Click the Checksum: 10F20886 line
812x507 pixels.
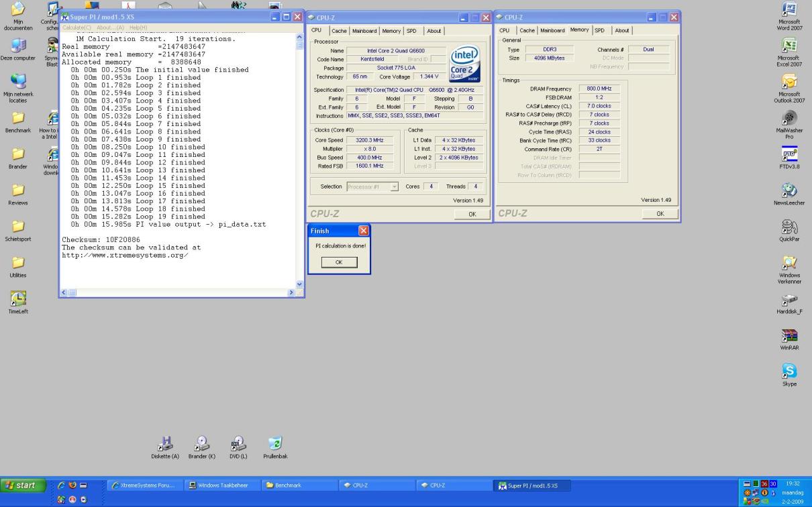tap(101, 240)
